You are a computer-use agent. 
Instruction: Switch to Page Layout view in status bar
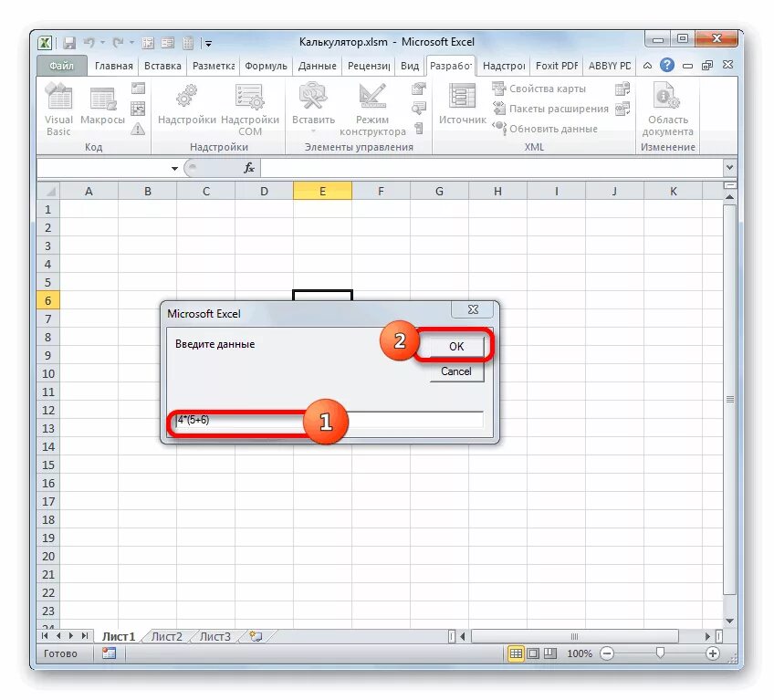click(x=533, y=653)
